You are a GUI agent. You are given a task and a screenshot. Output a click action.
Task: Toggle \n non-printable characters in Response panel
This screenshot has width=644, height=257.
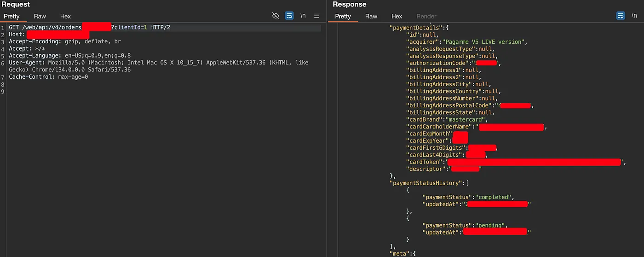point(635,16)
